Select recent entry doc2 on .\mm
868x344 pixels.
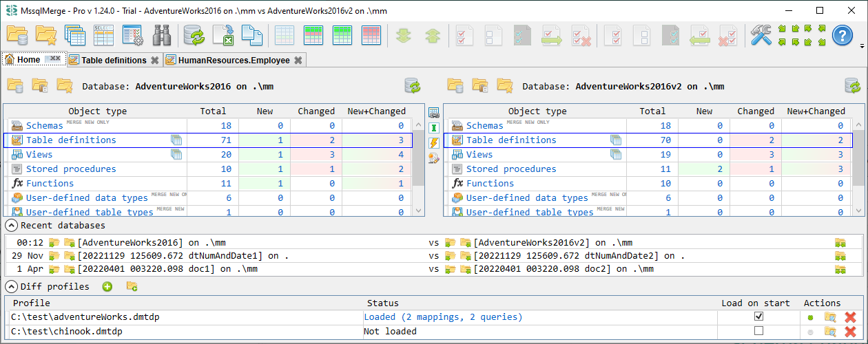(563, 269)
